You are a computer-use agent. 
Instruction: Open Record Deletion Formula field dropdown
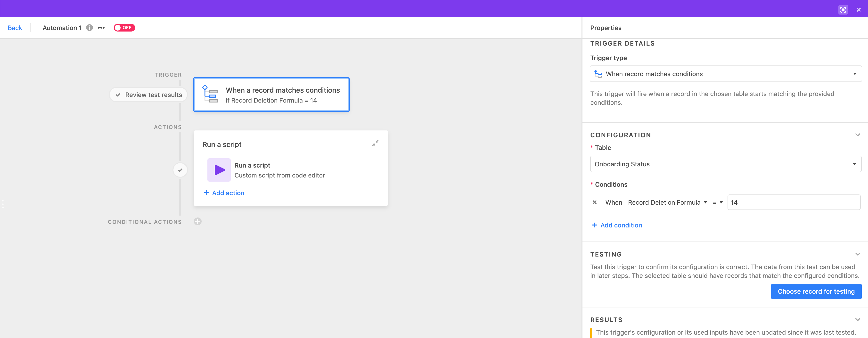point(667,202)
